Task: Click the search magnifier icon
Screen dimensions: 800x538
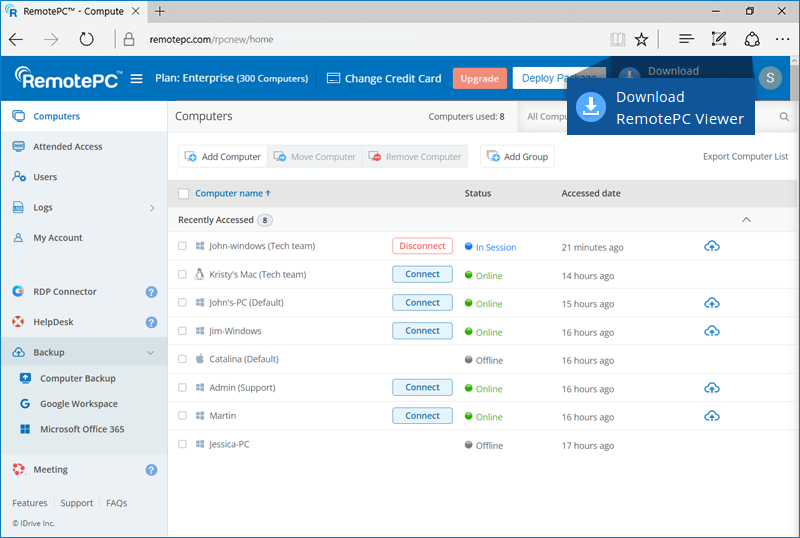Action: tap(785, 117)
